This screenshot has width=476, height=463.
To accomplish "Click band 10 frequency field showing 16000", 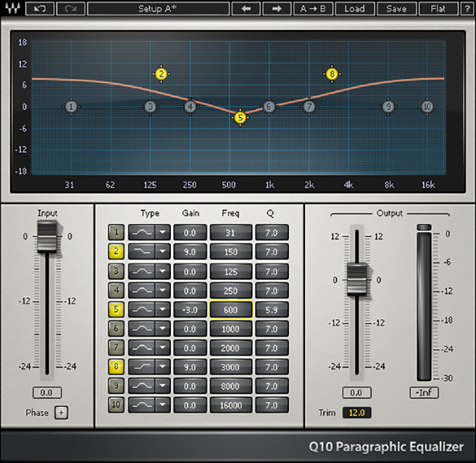I will coord(231,405).
